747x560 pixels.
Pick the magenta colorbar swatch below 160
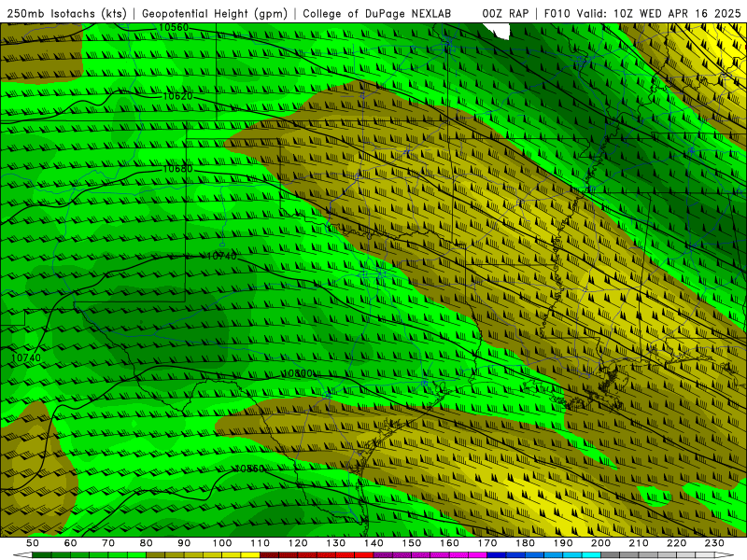440,555
